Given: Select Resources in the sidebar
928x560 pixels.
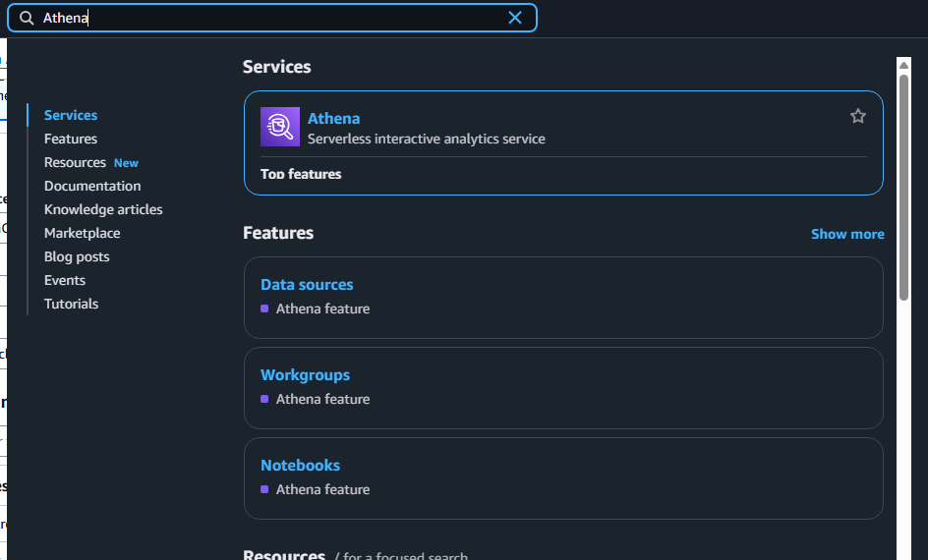Looking at the screenshot, I should tap(75, 163).
